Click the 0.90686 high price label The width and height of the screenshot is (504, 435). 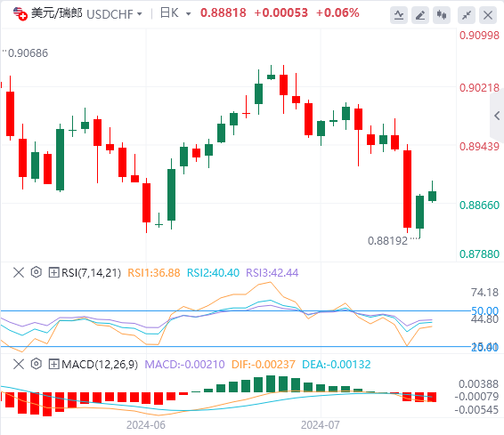pyautogui.click(x=28, y=53)
